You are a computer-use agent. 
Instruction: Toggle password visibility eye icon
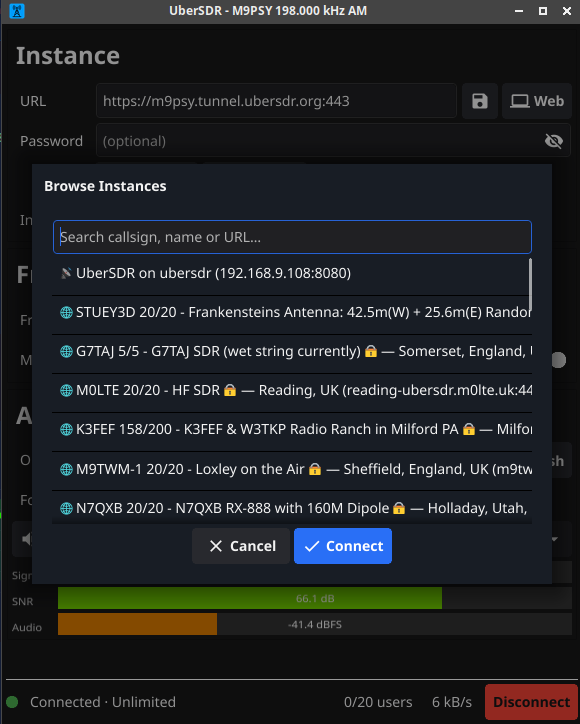tap(554, 141)
